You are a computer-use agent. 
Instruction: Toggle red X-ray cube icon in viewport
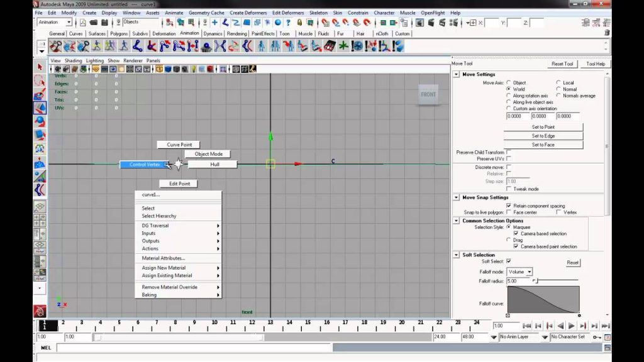[x=210, y=69]
